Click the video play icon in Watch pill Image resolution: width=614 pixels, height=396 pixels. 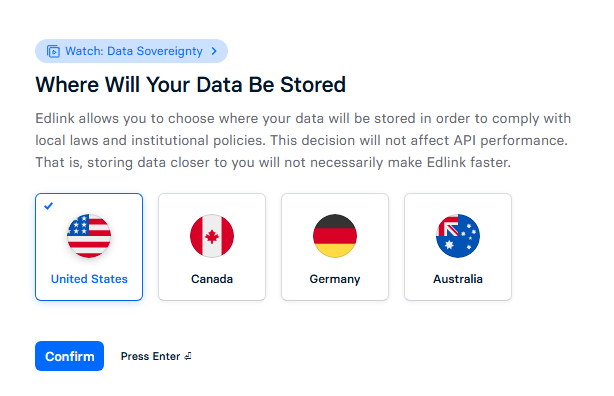pos(53,51)
